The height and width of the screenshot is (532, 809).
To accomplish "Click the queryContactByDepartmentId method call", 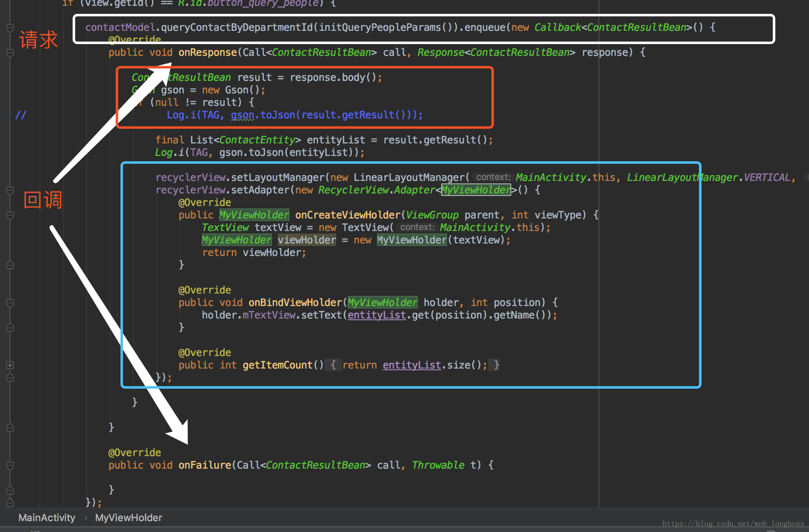I will [236, 28].
